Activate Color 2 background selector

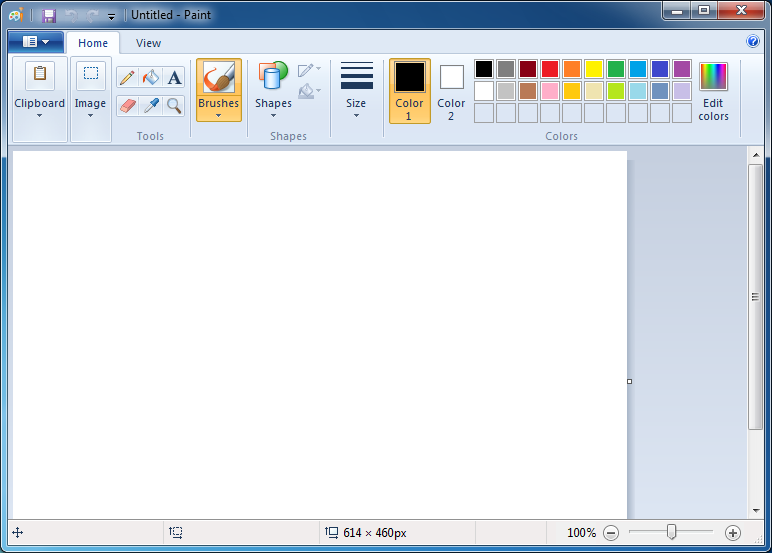451,90
